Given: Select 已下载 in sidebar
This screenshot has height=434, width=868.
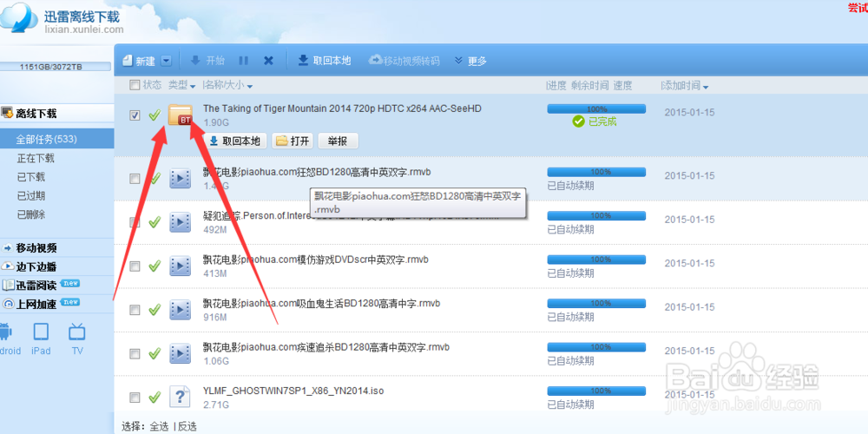Looking at the screenshot, I should tap(31, 177).
